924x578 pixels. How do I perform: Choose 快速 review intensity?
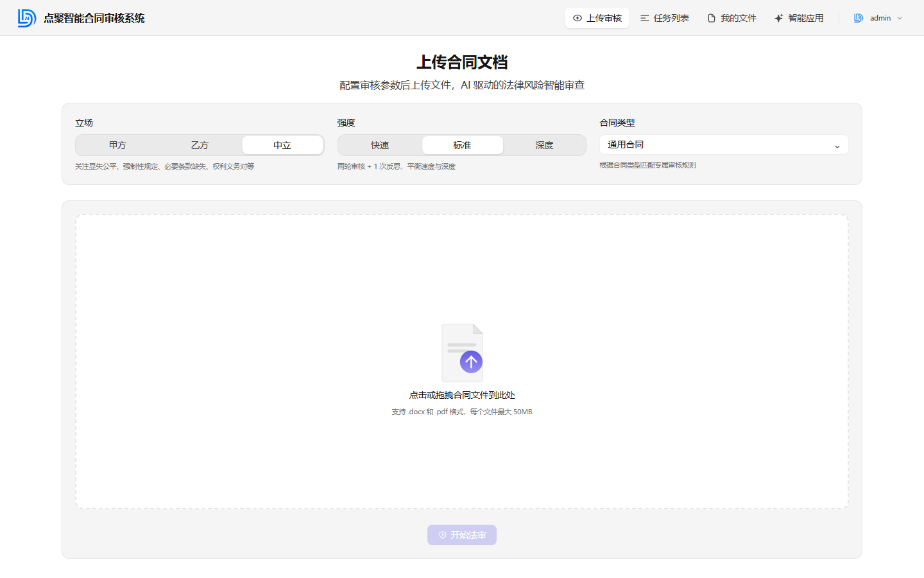[x=380, y=145]
